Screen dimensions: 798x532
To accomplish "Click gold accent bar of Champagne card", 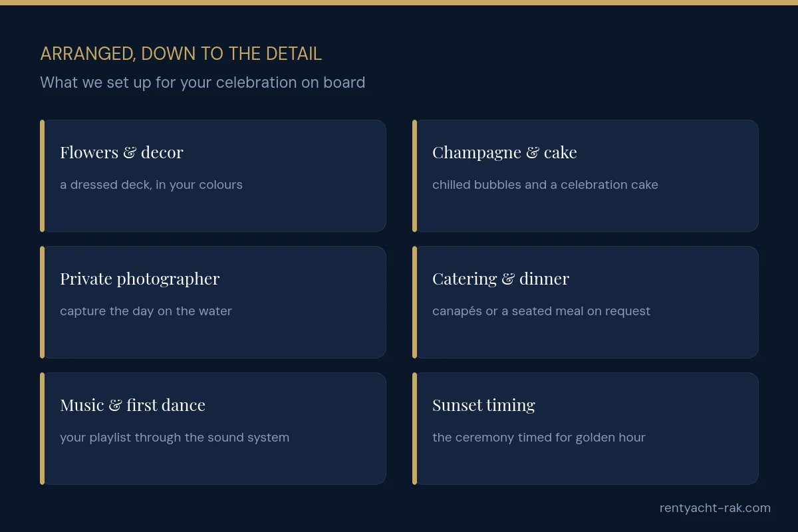I will click(x=414, y=176).
